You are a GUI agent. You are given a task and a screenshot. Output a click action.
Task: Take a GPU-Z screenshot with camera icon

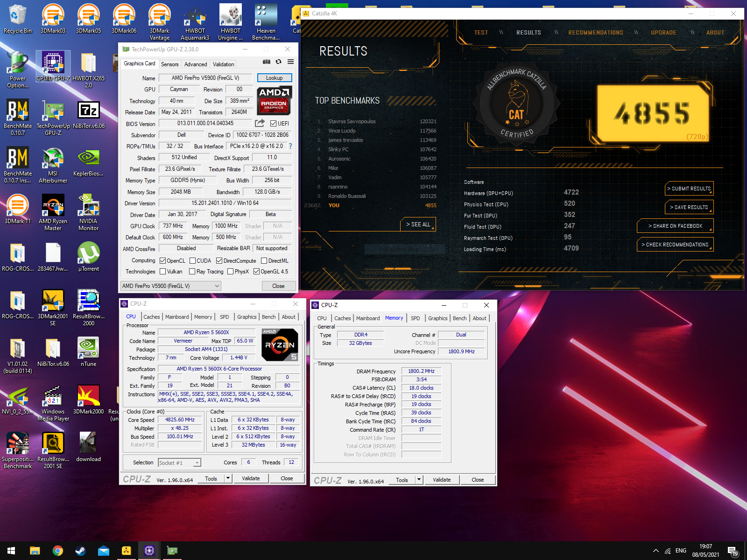(266, 62)
